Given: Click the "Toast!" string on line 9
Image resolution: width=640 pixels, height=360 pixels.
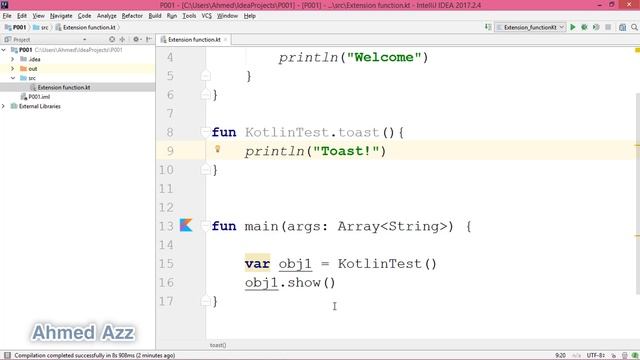Looking at the screenshot, I should (x=346, y=151).
